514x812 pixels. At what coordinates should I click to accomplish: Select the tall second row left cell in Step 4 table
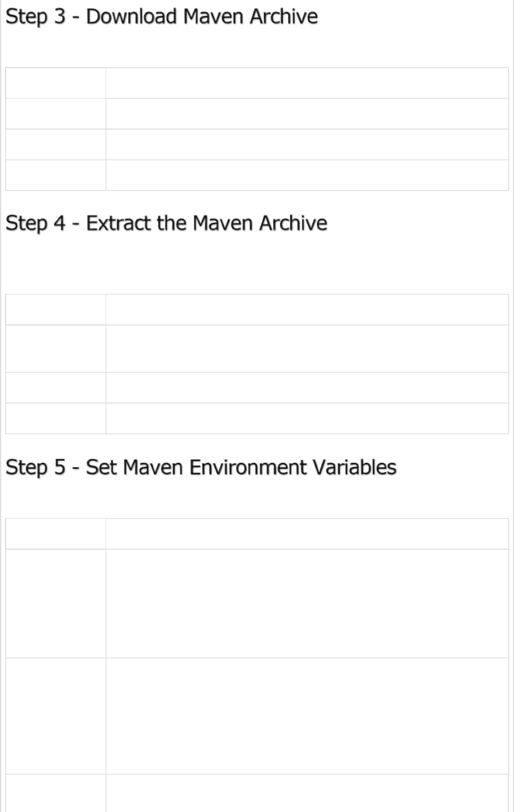click(x=55, y=349)
